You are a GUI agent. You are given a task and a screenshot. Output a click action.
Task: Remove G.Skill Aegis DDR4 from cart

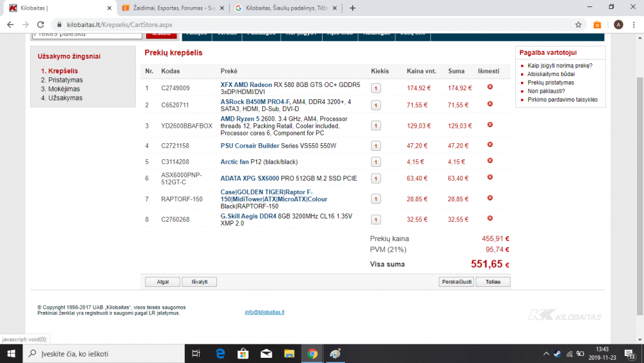(x=490, y=219)
